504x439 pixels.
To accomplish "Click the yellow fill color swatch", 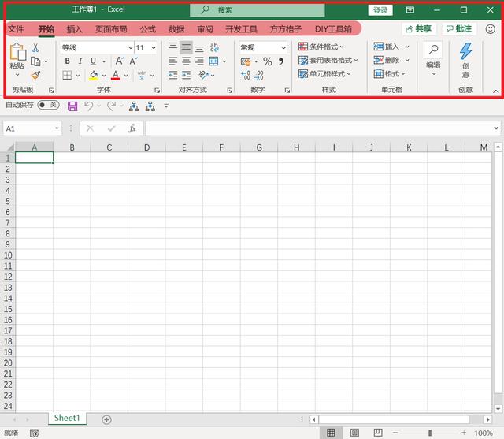I will click(93, 76).
